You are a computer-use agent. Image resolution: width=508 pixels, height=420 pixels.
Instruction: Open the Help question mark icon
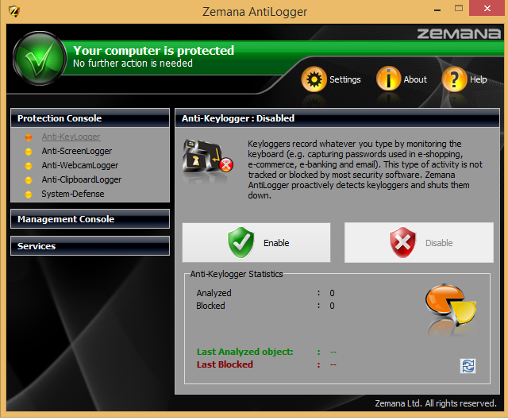click(x=454, y=79)
